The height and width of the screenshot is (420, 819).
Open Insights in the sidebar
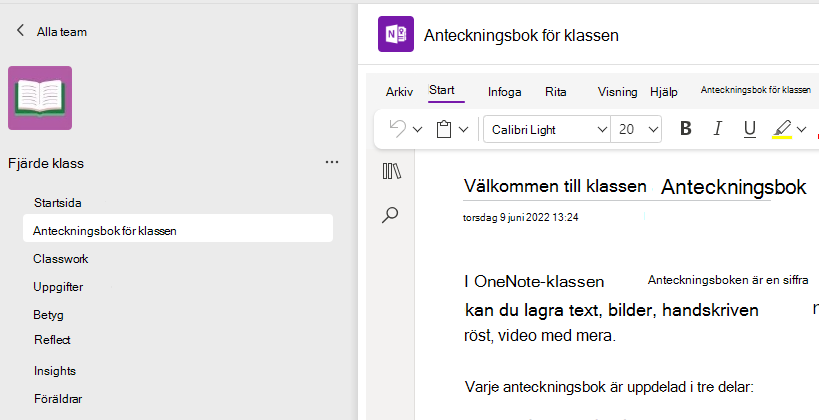coord(55,371)
